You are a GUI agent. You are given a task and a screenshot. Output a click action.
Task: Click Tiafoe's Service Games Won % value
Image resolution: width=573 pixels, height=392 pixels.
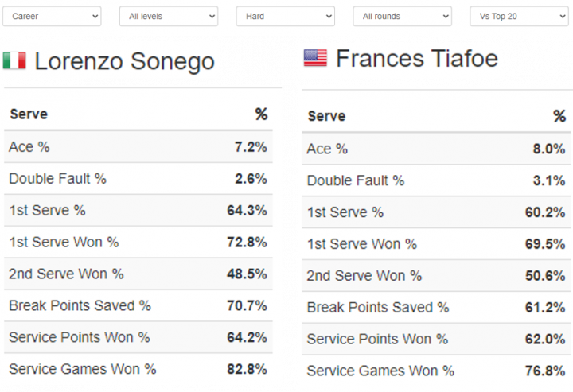[545, 371]
